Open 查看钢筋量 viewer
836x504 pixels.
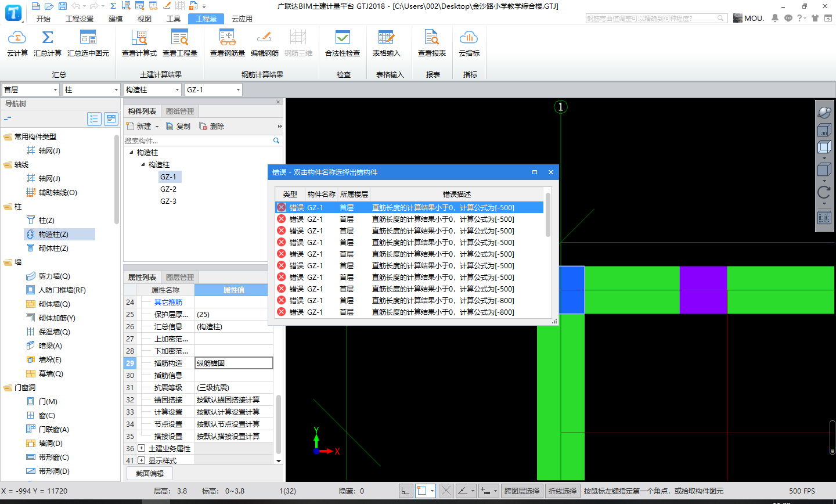(228, 44)
